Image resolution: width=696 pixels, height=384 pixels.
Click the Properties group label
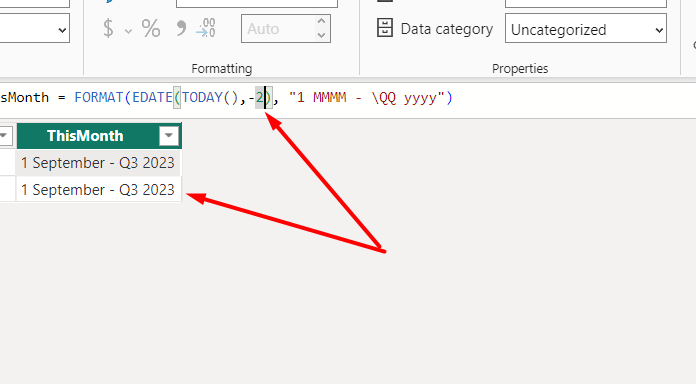[x=520, y=68]
